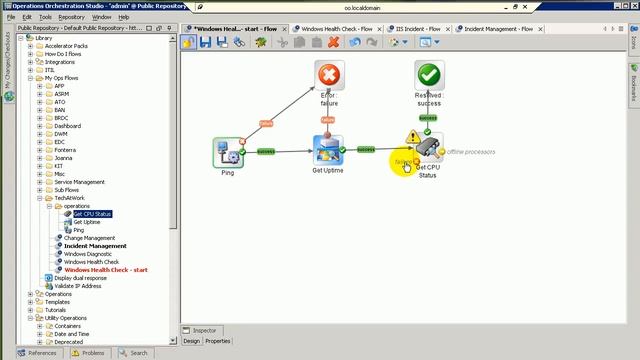Open the step palette dropdown arrow

405,42
